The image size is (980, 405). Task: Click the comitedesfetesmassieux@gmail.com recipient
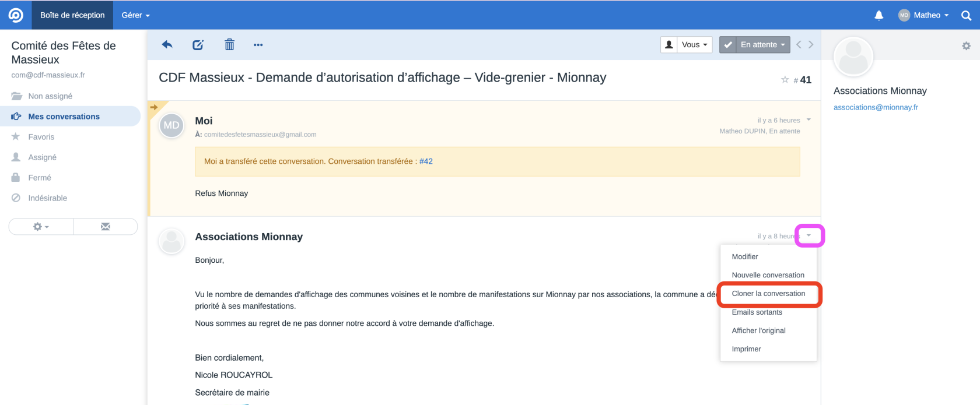260,135
